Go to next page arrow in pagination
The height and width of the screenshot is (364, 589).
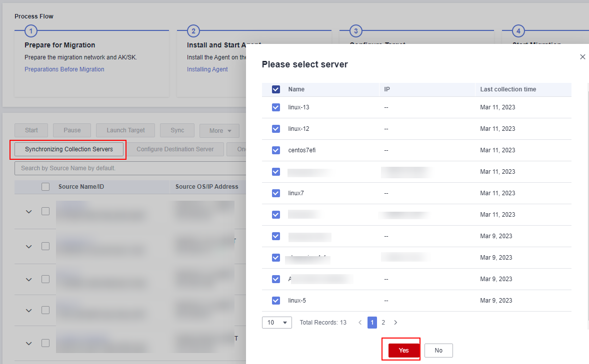tap(395, 323)
